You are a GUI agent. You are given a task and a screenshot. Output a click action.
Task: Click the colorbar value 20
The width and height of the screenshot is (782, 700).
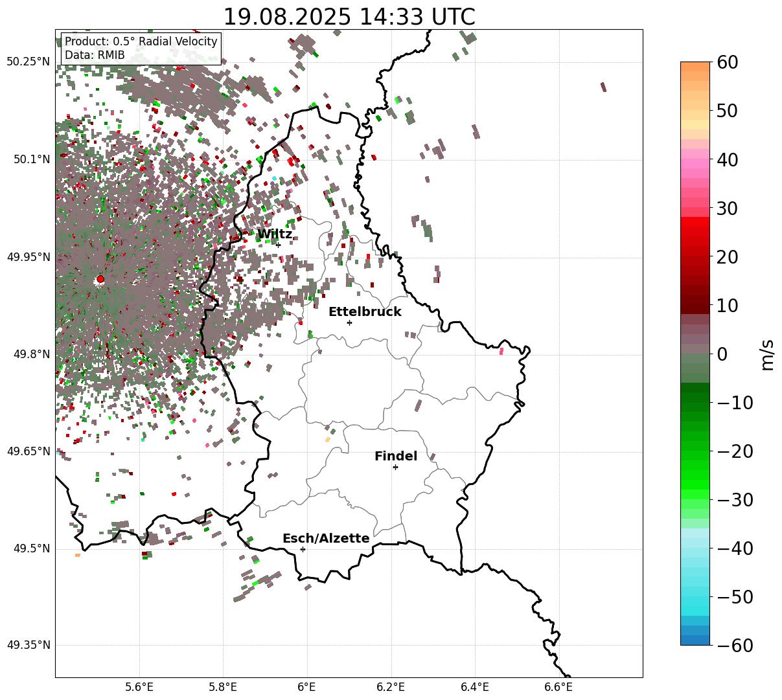pyautogui.click(x=729, y=256)
